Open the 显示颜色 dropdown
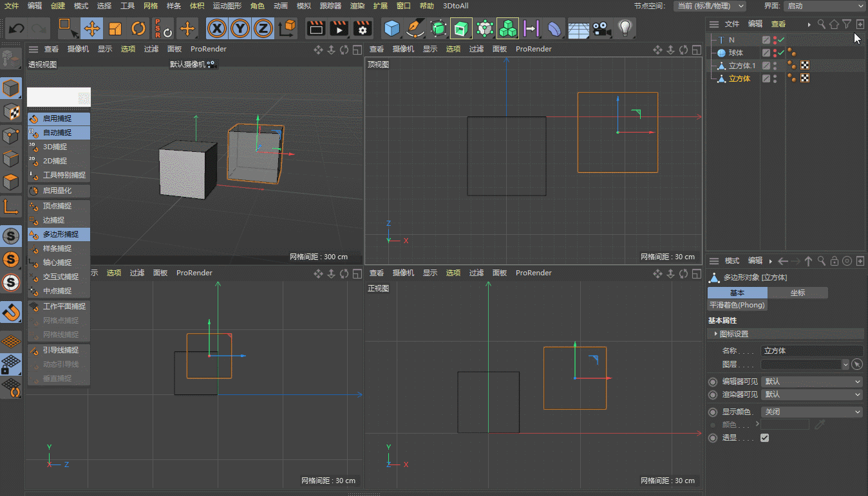868x496 pixels. [811, 412]
